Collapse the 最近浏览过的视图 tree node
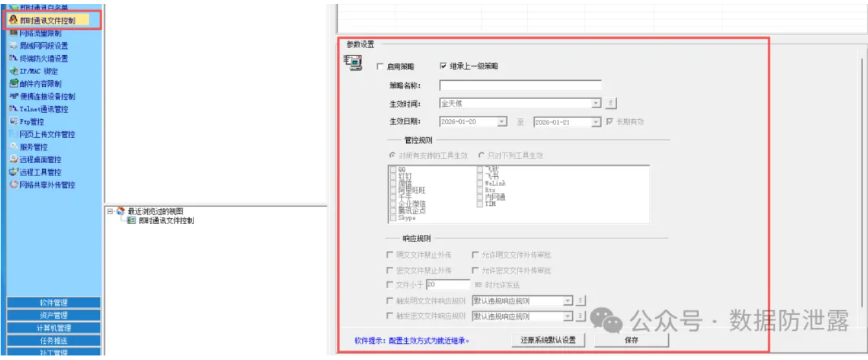 coord(110,211)
